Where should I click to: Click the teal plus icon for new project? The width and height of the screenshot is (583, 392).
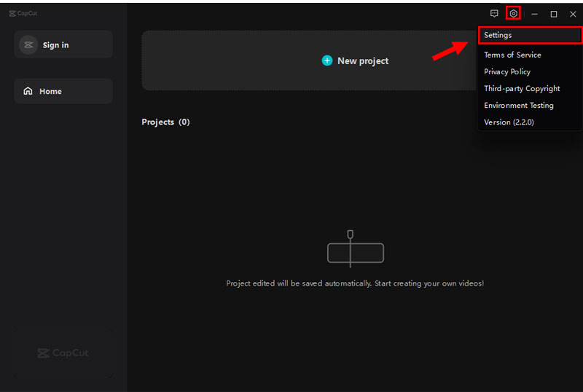tap(327, 61)
